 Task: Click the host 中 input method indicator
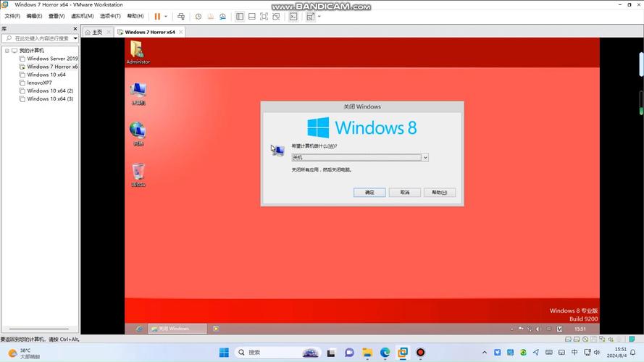(x=574, y=352)
